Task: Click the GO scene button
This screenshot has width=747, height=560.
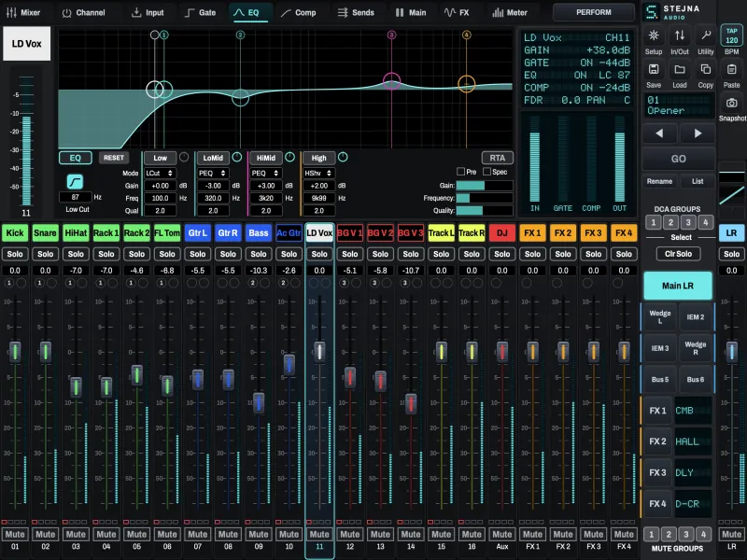Action: click(x=679, y=159)
